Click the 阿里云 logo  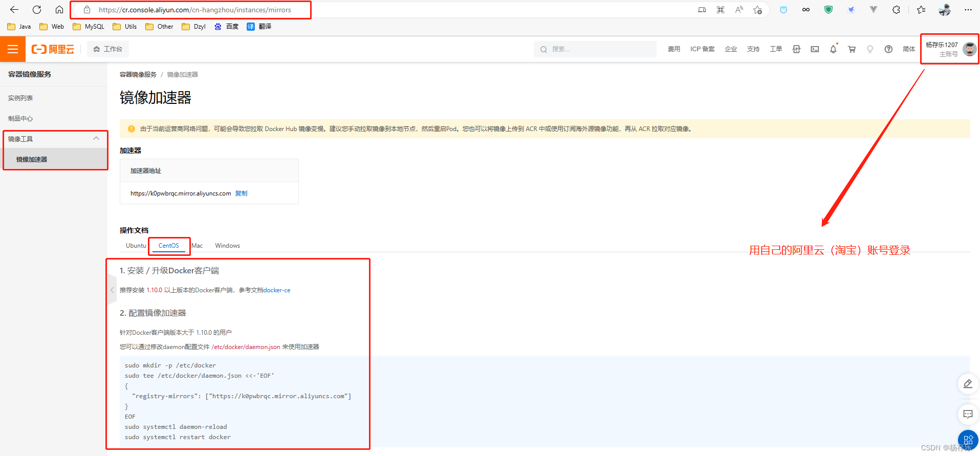(x=53, y=49)
